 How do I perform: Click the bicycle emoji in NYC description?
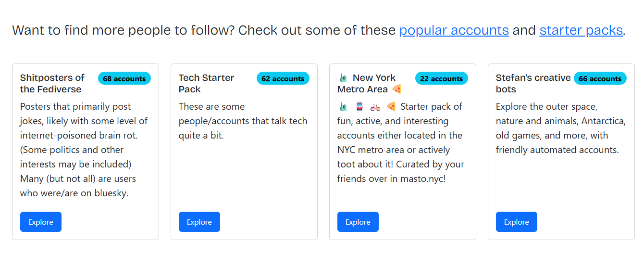[375, 107]
